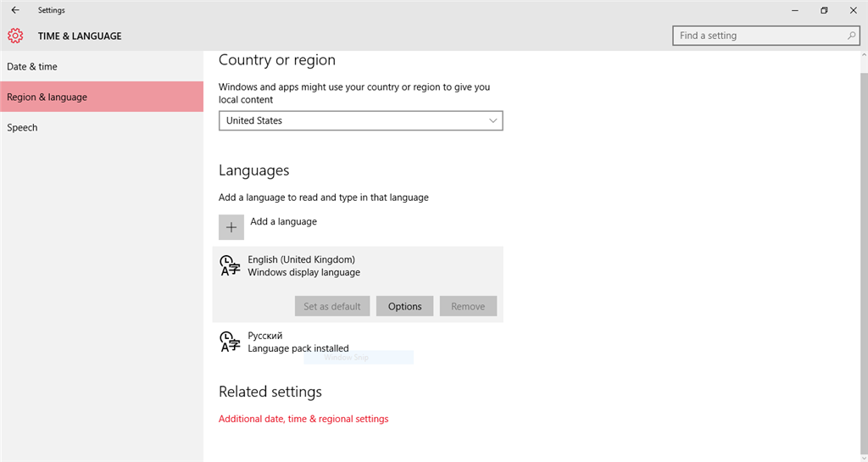Click the Options button for English
Image resolution: width=868 pixels, height=462 pixels.
[404, 306]
